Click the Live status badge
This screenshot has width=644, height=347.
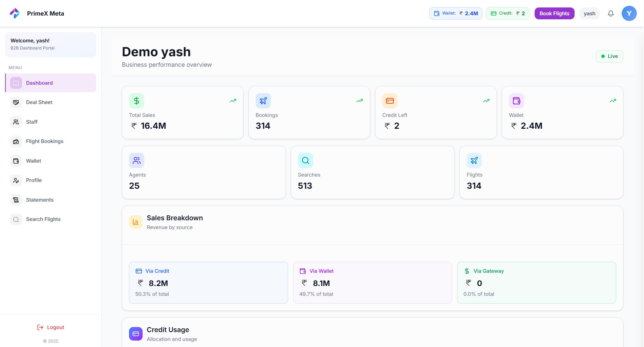coord(609,56)
